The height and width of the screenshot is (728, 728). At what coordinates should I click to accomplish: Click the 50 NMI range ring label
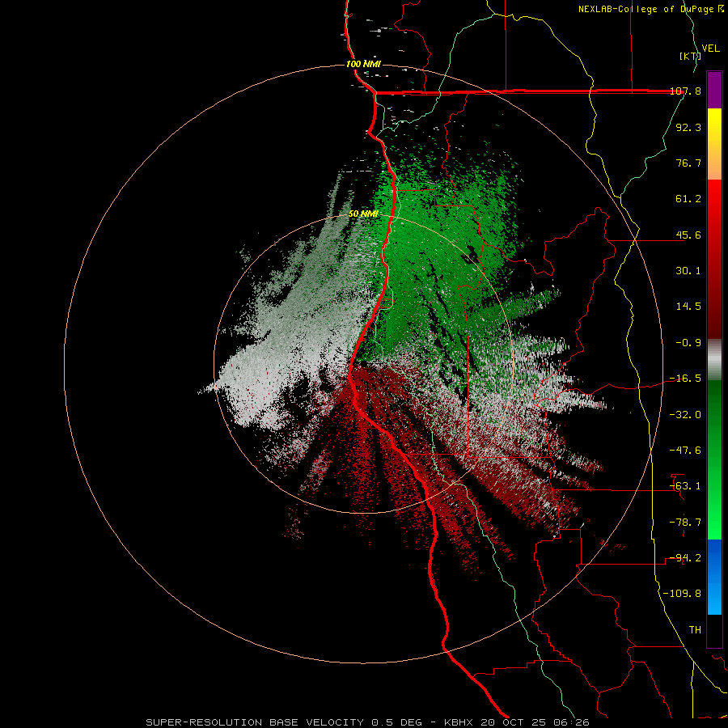[363, 214]
